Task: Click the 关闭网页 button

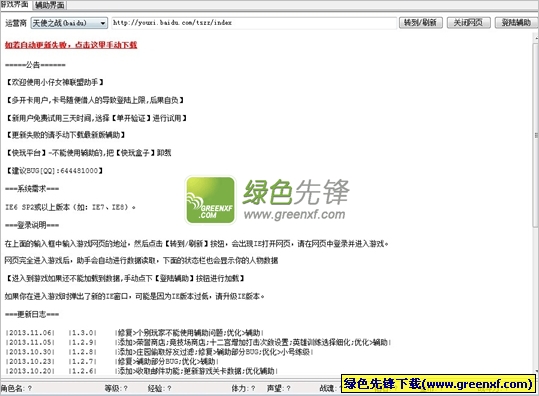Action: (468, 23)
